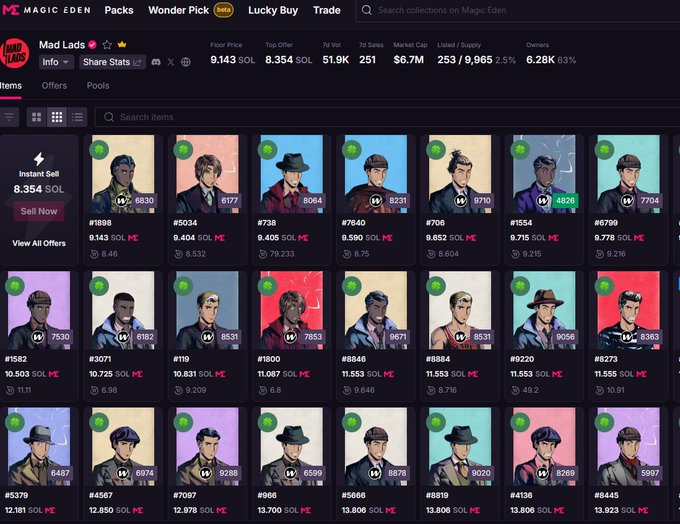
Task: Click the clover badge on #738 card
Action: pos(267,150)
